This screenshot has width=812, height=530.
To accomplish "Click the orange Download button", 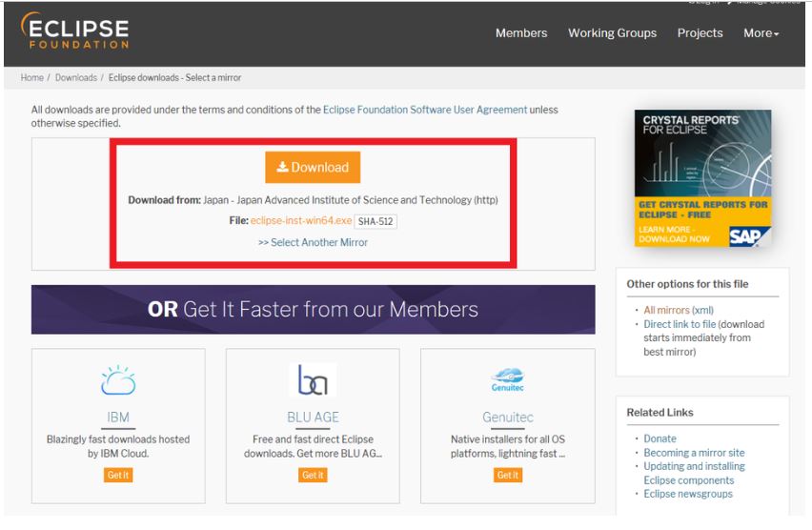I will coord(313,168).
